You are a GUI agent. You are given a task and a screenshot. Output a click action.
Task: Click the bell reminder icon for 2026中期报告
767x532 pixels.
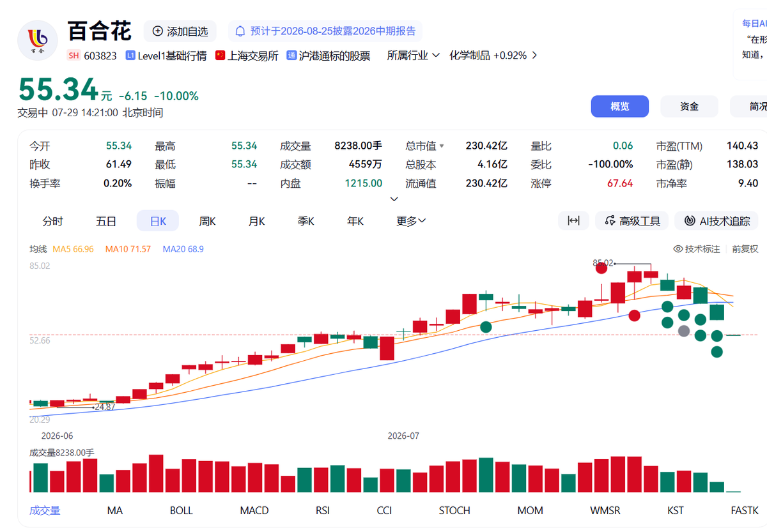pyautogui.click(x=240, y=31)
